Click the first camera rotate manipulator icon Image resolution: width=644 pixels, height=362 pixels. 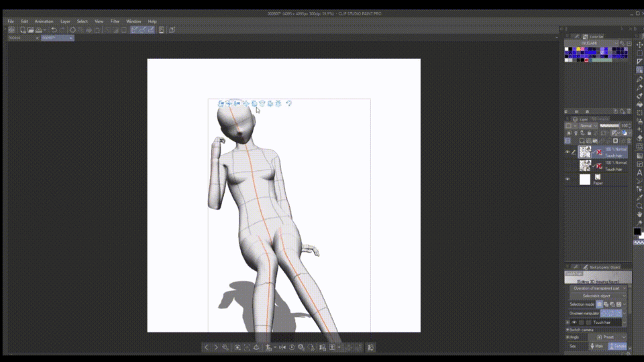pos(221,103)
